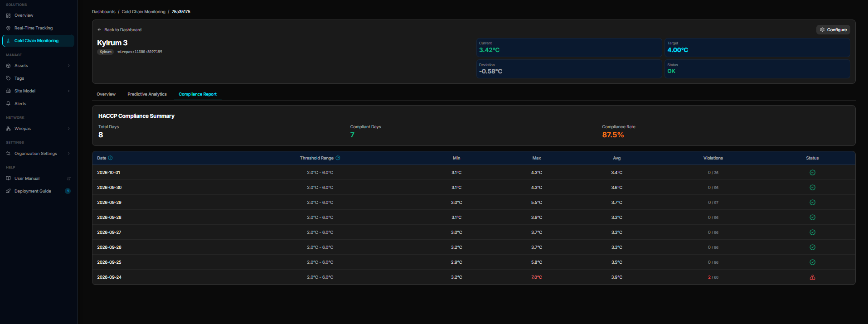This screenshot has width=868, height=324.
Task: Click the Dashboards breadcrumb link
Action: (x=104, y=12)
